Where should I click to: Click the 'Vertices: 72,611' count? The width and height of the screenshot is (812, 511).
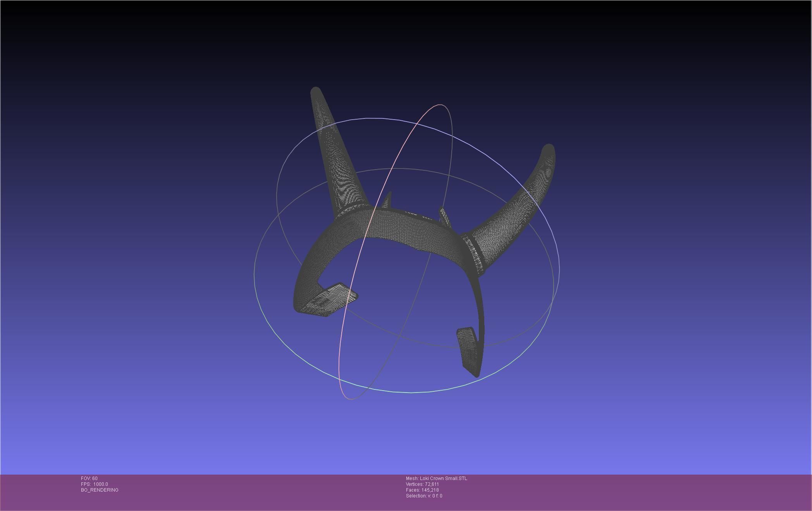coord(422,484)
